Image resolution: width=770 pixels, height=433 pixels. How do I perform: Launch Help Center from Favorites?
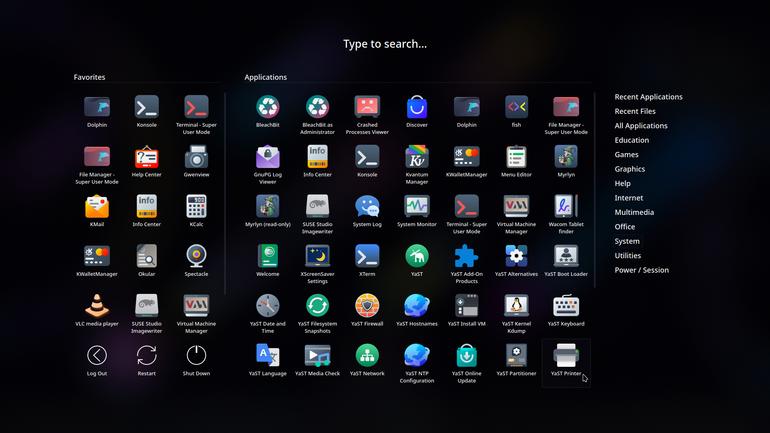(146, 162)
